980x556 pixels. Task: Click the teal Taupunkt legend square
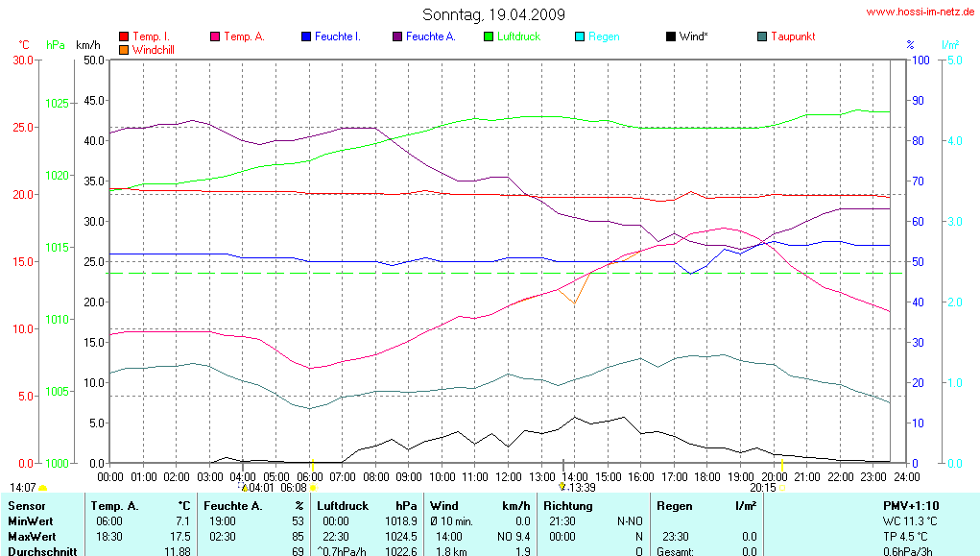coord(762,36)
